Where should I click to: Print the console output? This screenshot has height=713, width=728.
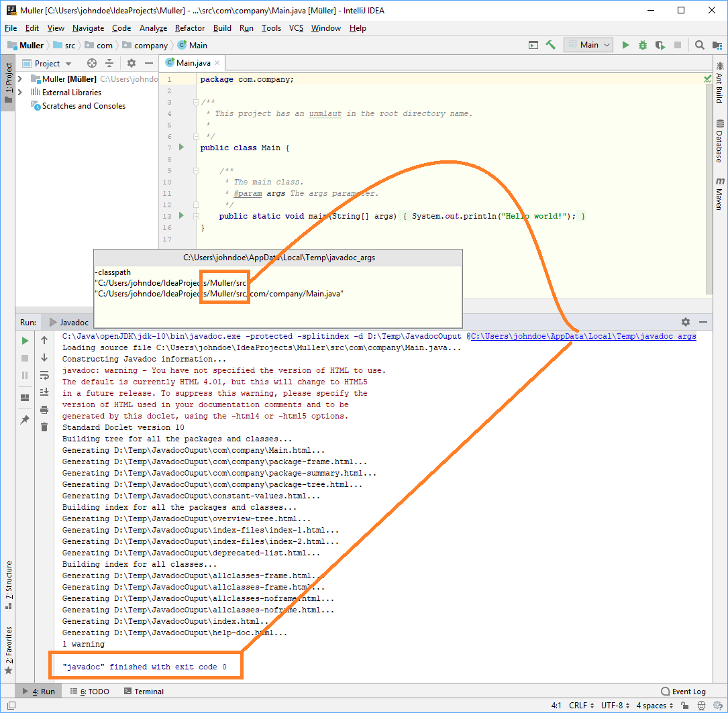44,409
